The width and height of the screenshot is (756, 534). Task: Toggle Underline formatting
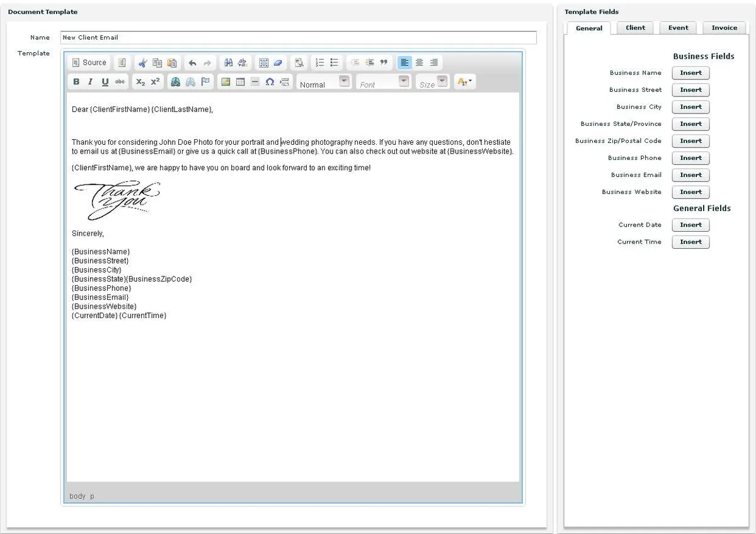105,82
